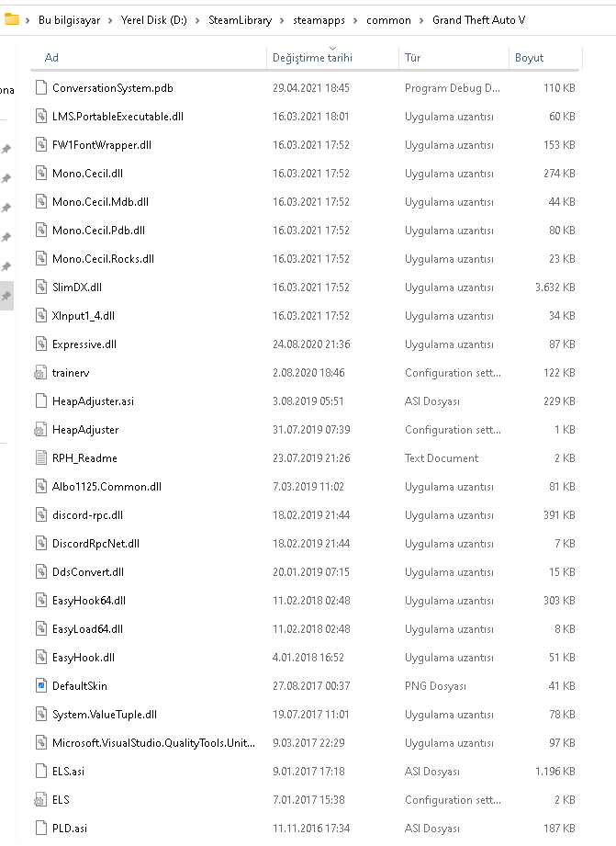Click the Program Debug D... type cell
The width and height of the screenshot is (616, 846).
[x=452, y=87]
